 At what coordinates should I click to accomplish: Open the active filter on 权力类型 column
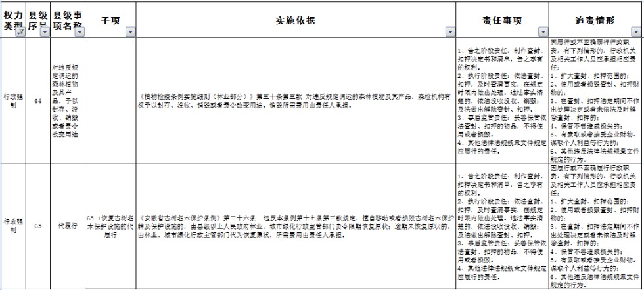click(x=20, y=32)
